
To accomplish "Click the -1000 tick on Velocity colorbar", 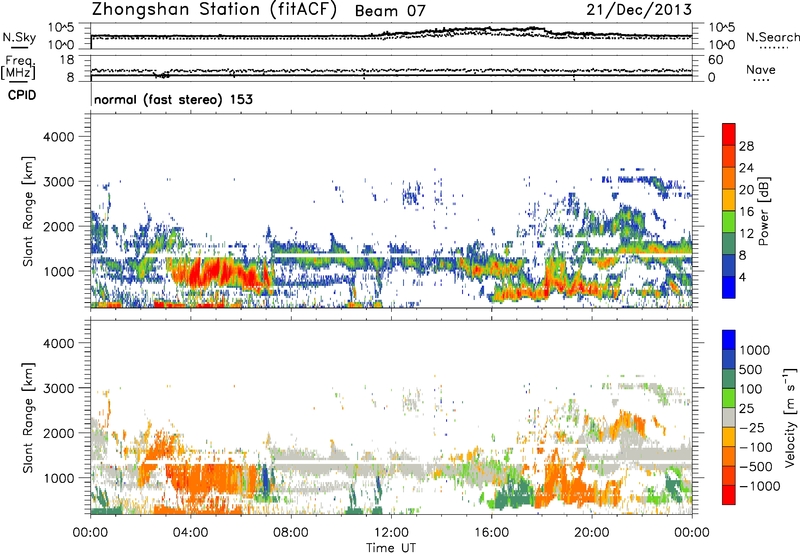I will click(x=759, y=486).
